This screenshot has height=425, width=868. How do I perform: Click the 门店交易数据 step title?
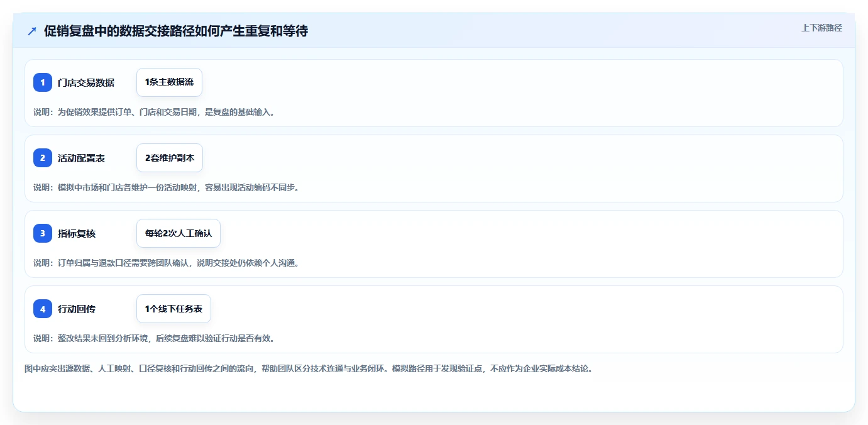(x=86, y=82)
